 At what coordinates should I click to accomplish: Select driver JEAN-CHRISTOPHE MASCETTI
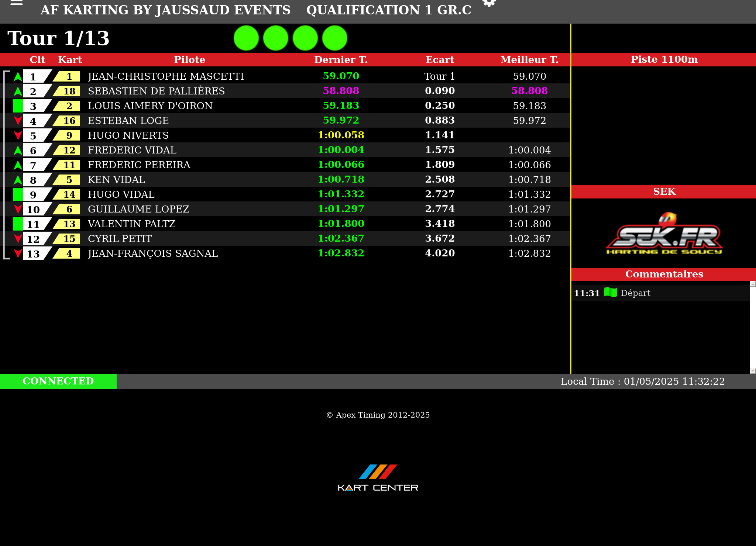tap(166, 76)
